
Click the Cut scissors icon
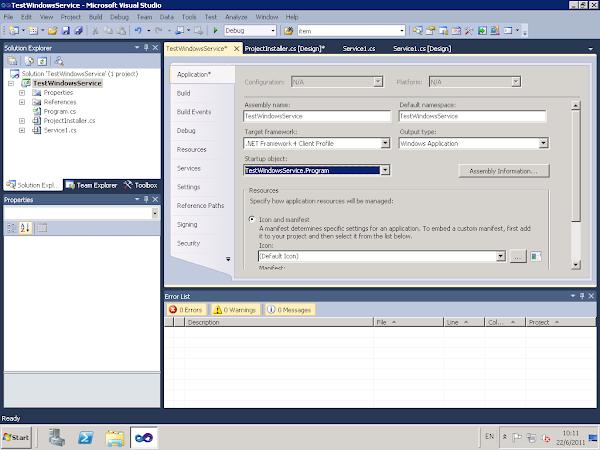(95, 31)
